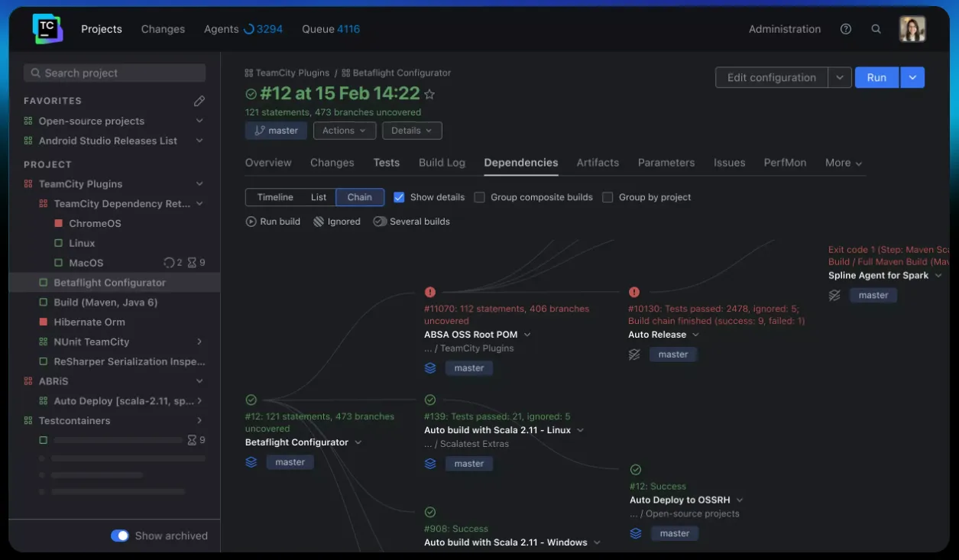Click the pencil icon next to Favorites

(199, 101)
